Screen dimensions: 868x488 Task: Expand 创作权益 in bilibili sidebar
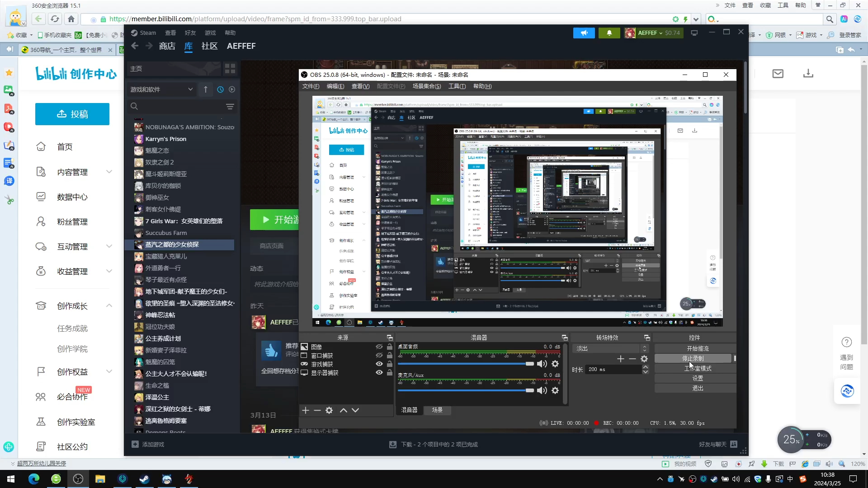[x=109, y=371]
